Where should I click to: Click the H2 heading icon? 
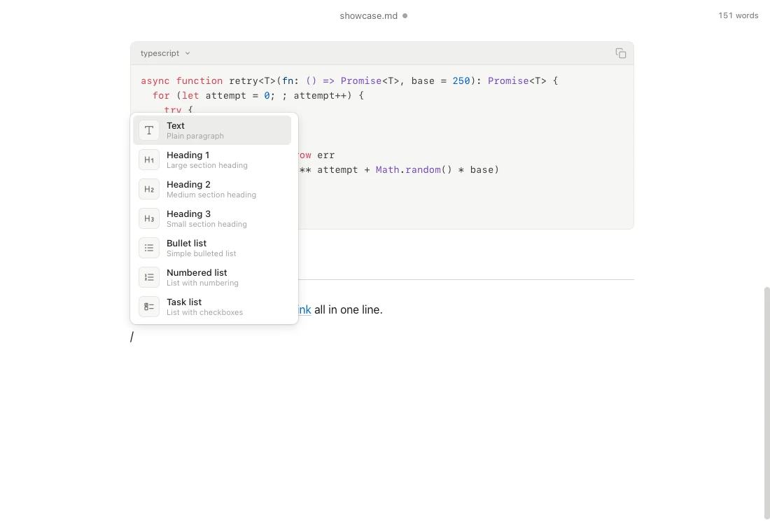(149, 189)
